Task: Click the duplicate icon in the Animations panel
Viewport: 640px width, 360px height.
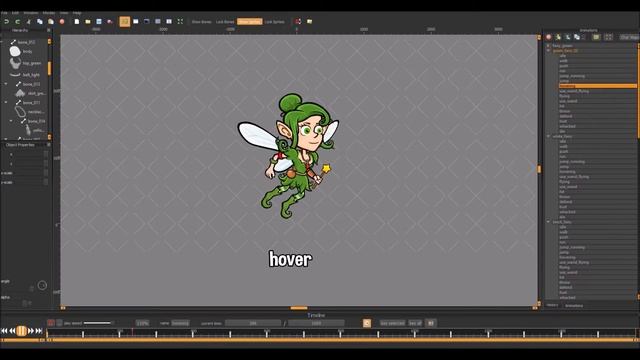Action: click(x=577, y=37)
